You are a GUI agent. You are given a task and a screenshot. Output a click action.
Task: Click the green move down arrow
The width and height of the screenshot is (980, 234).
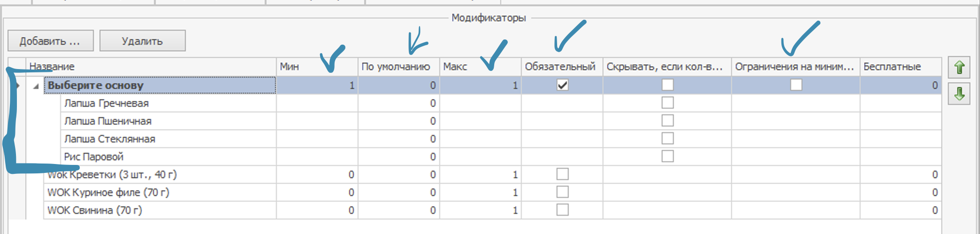[959, 94]
